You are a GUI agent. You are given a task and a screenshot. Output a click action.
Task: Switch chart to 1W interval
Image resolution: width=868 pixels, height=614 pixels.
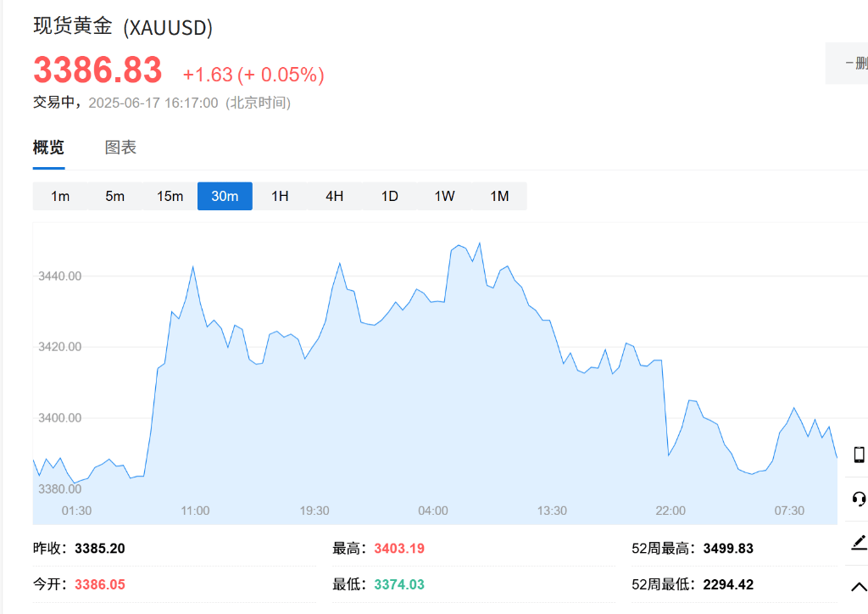[x=444, y=196]
